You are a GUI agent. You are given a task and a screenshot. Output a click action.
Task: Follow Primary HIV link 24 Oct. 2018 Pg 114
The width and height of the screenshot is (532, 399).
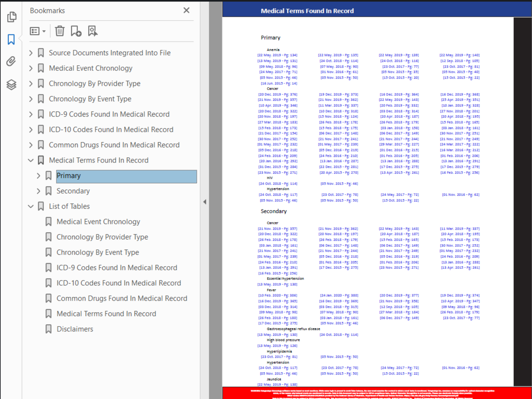click(x=278, y=184)
